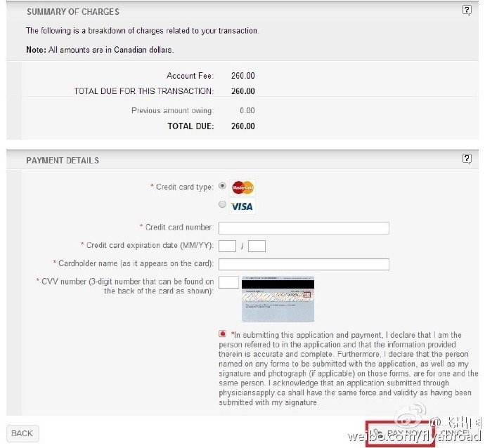Open help for Summary of Charges section
This screenshot has height=448, width=485.
click(467, 11)
